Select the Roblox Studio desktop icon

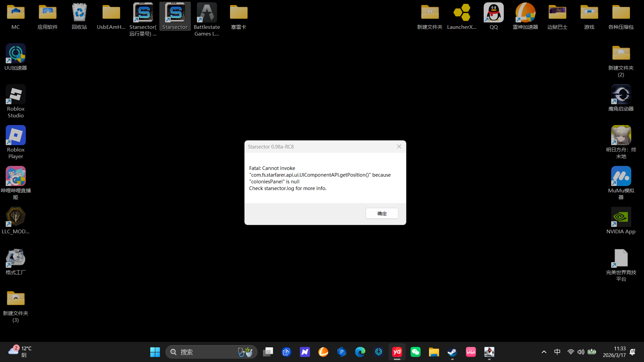coord(15,101)
